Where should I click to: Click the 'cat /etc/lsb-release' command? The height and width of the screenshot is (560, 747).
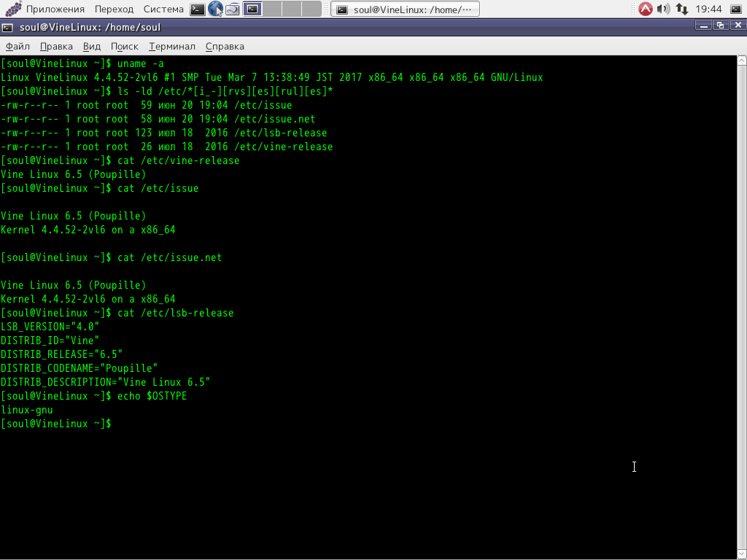(x=176, y=313)
